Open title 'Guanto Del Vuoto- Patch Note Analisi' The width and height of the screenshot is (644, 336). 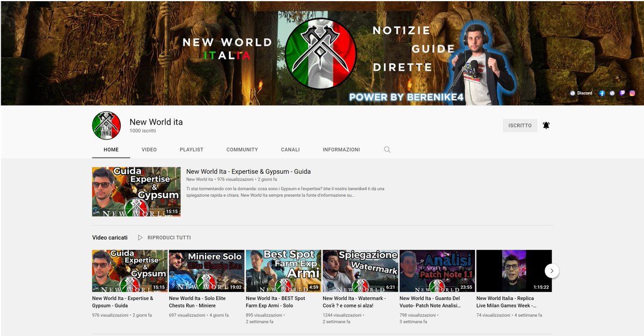[x=430, y=302]
